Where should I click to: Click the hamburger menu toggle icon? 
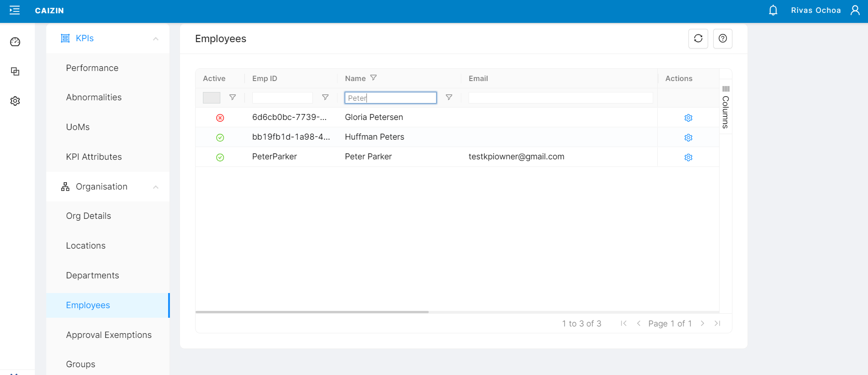[x=15, y=11]
